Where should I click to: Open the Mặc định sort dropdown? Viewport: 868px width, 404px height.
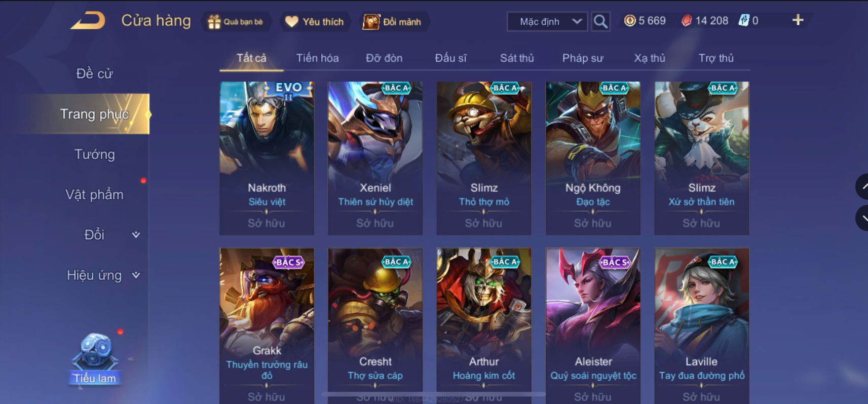pos(547,22)
